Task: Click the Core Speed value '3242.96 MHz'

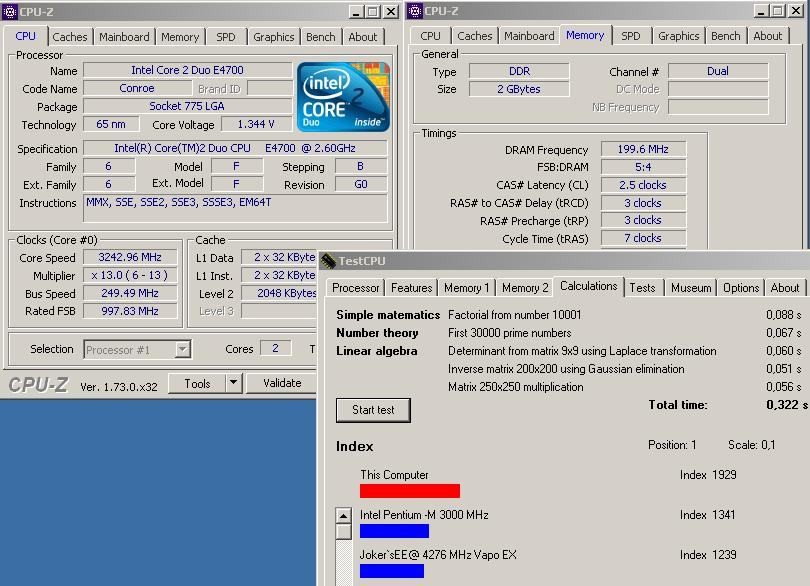Action: 130,257
